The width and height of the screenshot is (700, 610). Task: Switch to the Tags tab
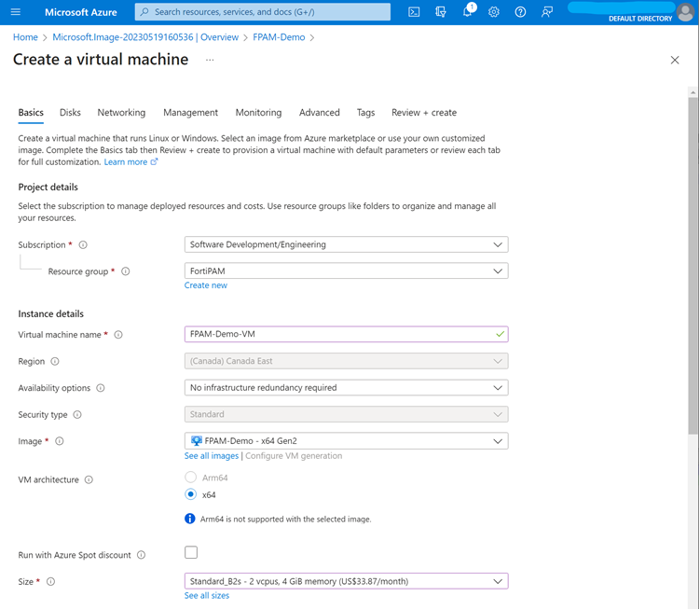coord(365,113)
